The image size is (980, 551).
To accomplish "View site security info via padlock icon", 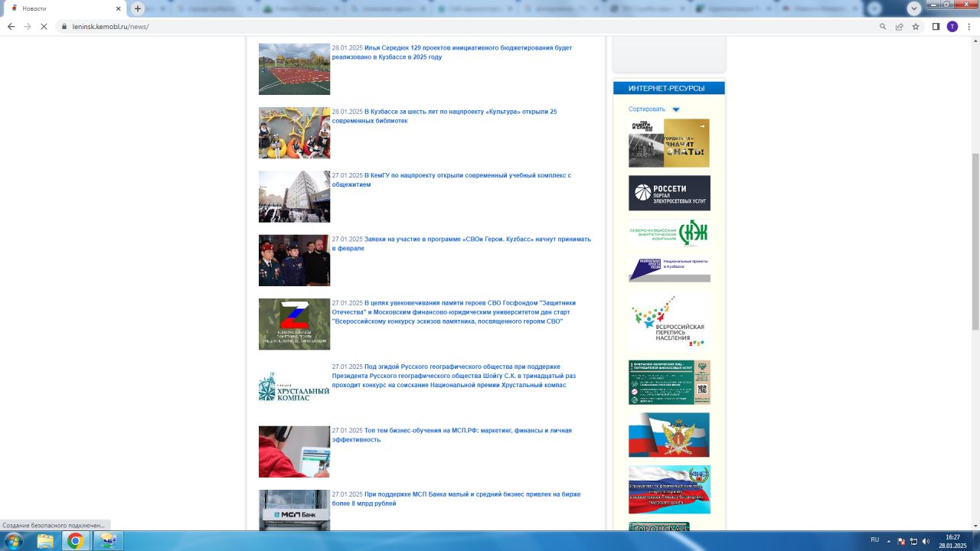I will 64,26.
